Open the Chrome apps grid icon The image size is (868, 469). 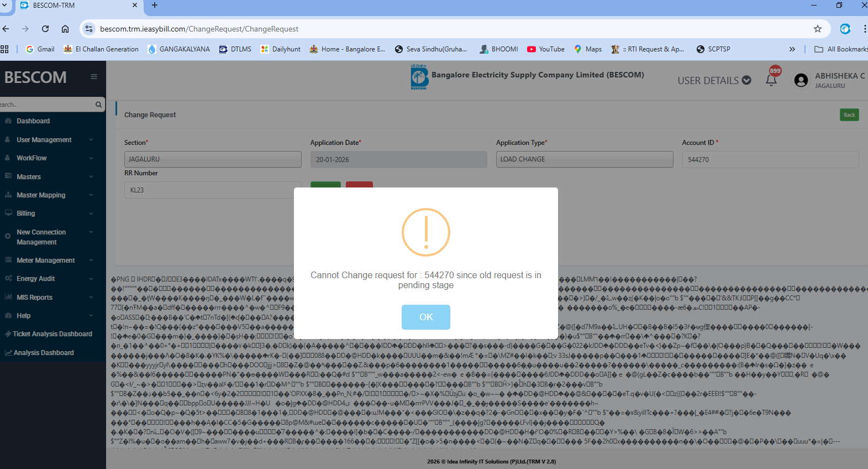4,49
